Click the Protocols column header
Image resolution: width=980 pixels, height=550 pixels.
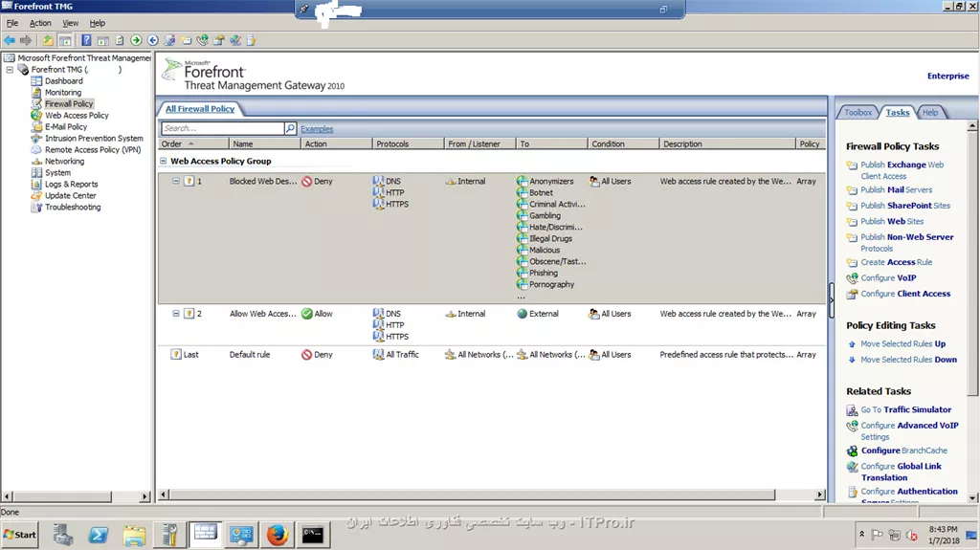click(x=408, y=143)
